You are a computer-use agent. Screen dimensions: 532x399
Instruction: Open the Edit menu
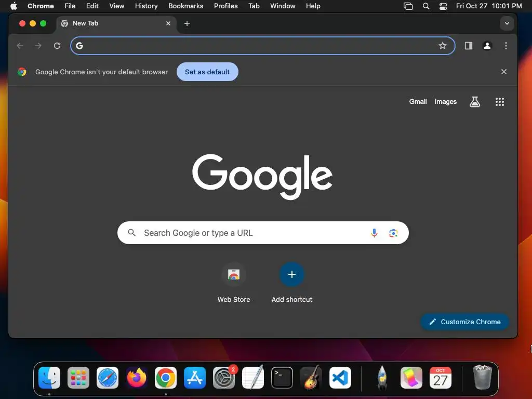coord(92,6)
